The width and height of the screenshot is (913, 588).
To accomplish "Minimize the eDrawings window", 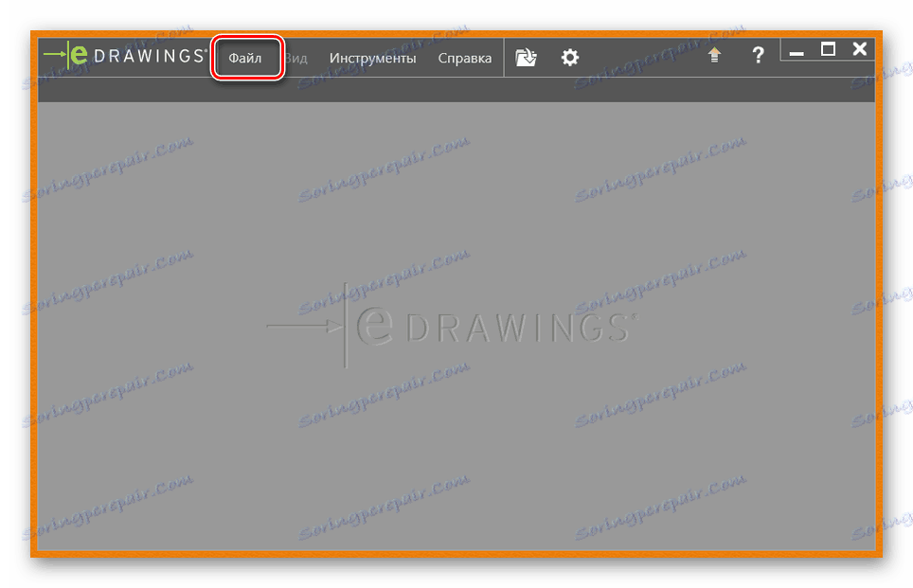I will click(x=797, y=52).
